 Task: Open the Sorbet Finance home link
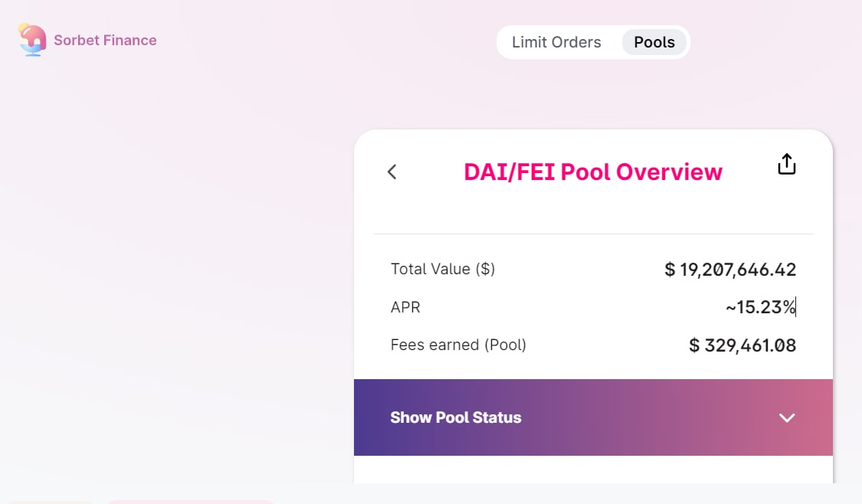[105, 41]
